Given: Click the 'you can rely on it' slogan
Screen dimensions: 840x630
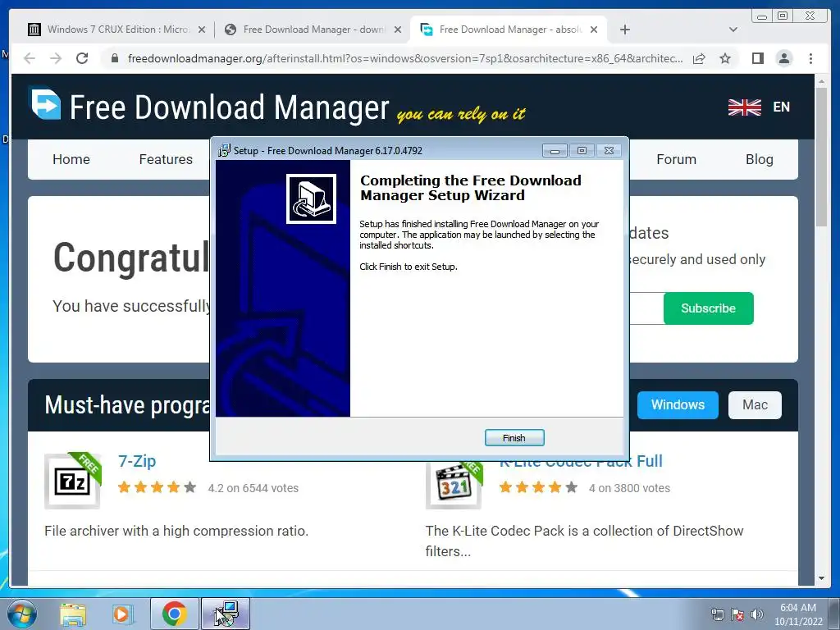Looking at the screenshot, I should click(x=461, y=114).
